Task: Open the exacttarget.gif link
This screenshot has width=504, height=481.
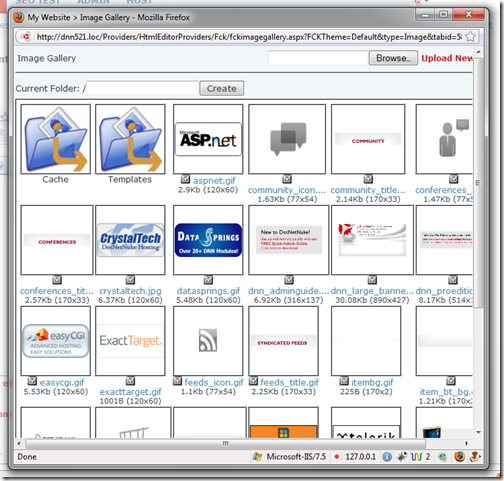Action: click(x=130, y=392)
